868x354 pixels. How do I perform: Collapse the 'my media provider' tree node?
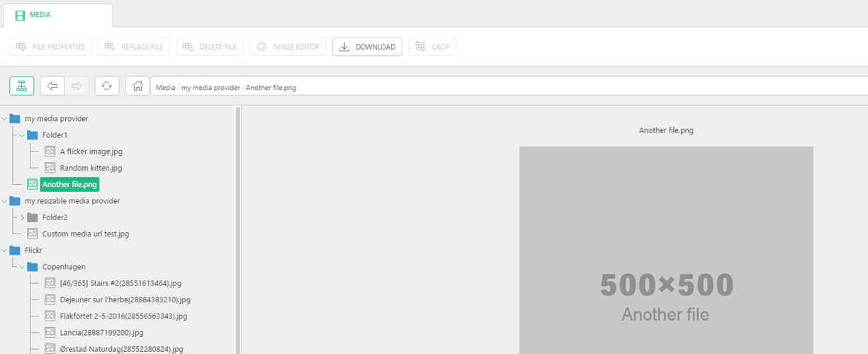pyautogui.click(x=5, y=119)
